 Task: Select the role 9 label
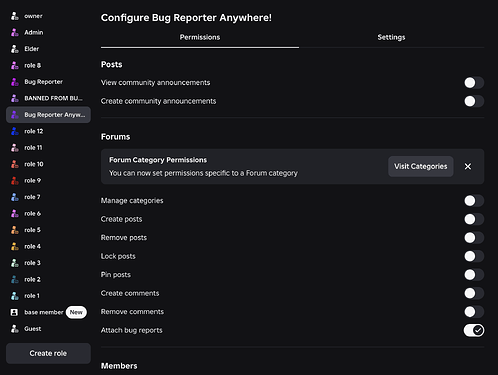[32, 181]
